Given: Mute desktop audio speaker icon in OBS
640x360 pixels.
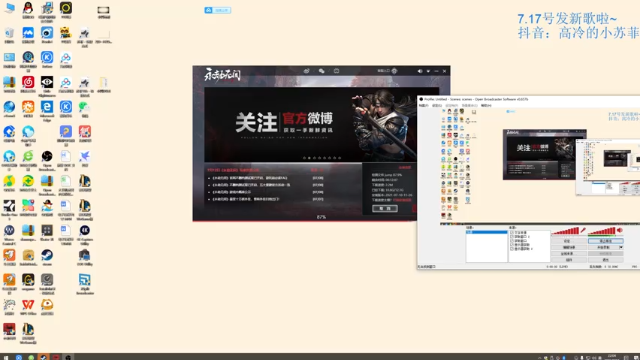Looking at the screenshot, I should click(x=620, y=231).
